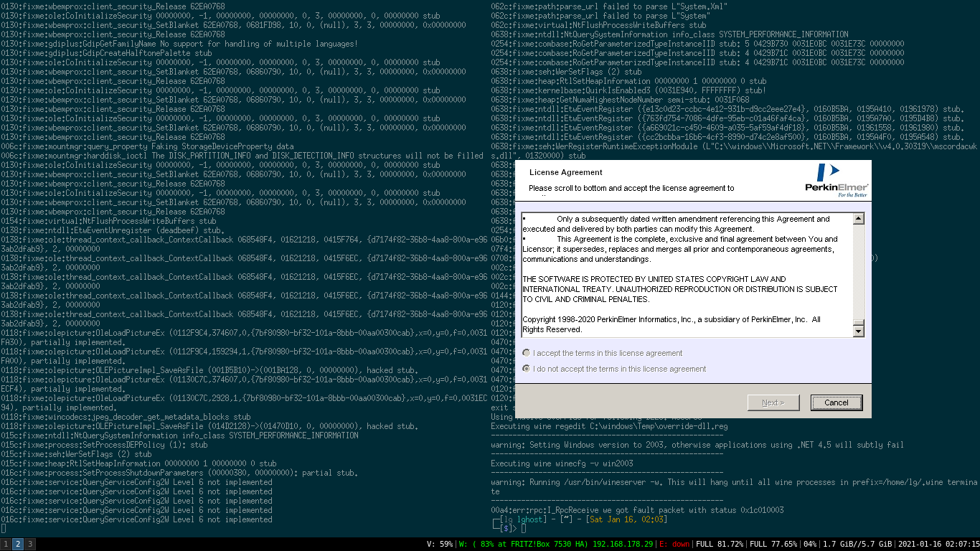Click "This Agreement is the complete" bullet text
The height and width of the screenshot is (551, 980).
click(x=679, y=249)
